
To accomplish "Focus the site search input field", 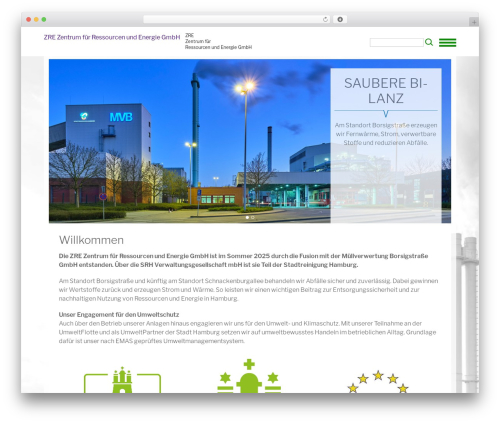I will [x=397, y=42].
